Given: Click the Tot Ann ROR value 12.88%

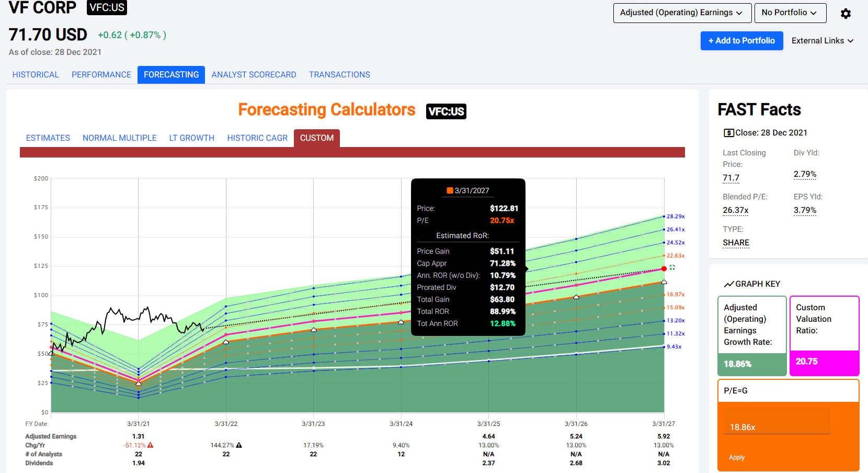Looking at the screenshot, I should click(502, 323).
